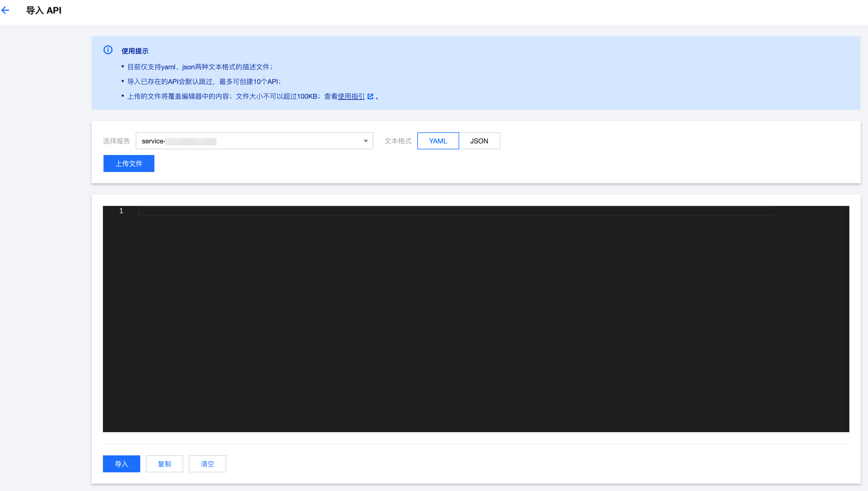The height and width of the screenshot is (491, 868).
Task: Click the 清空 clear button
Action: click(x=207, y=464)
